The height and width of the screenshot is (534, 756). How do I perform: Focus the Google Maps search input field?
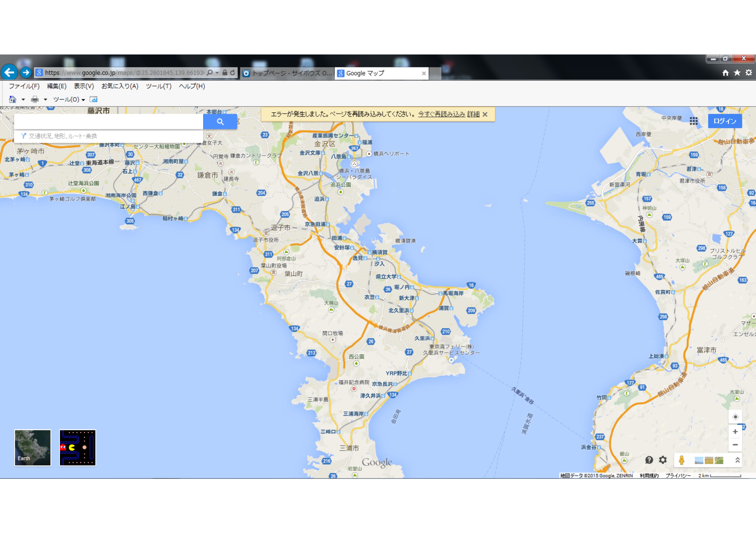109,121
